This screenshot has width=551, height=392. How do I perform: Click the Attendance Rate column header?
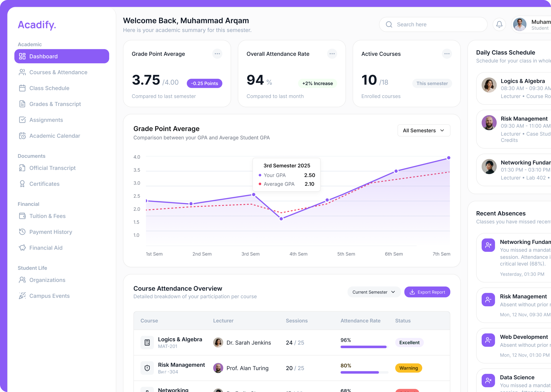point(360,321)
